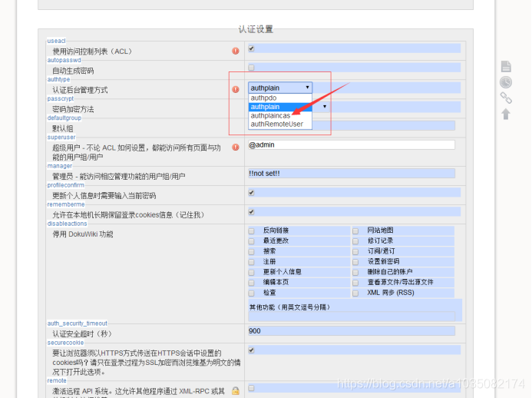Open the backlinks chain icon
The width and height of the screenshot is (532, 398).
coord(506,98)
